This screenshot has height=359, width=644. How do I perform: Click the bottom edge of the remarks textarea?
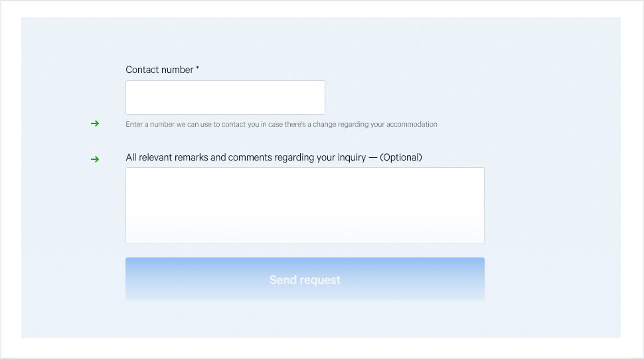click(x=305, y=243)
